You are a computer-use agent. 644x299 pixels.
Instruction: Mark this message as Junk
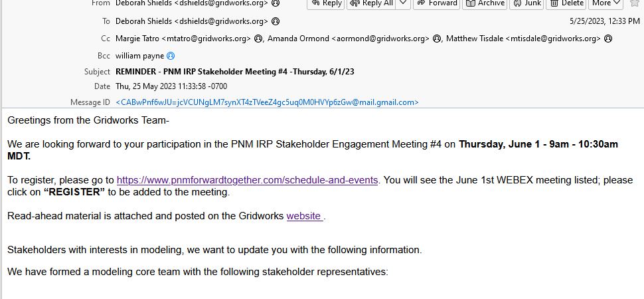click(527, 3)
